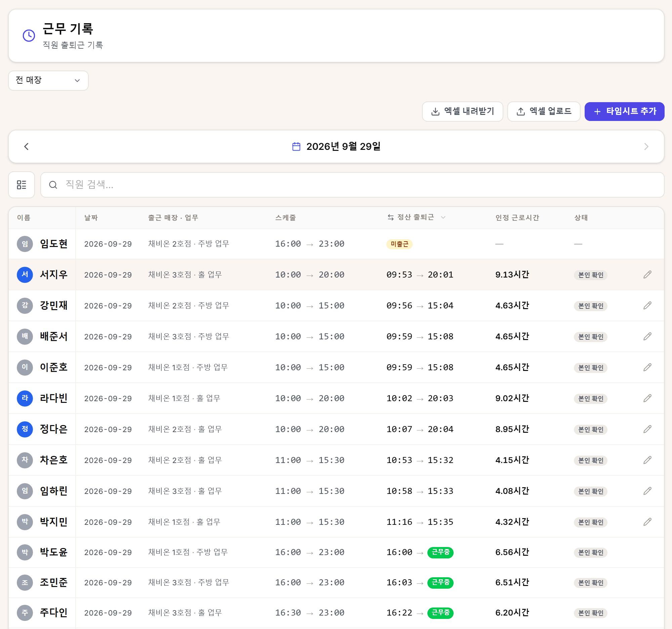The height and width of the screenshot is (629, 672).
Task: Edit 배준서's record with the pencil icon
Action: coord(647,336)
